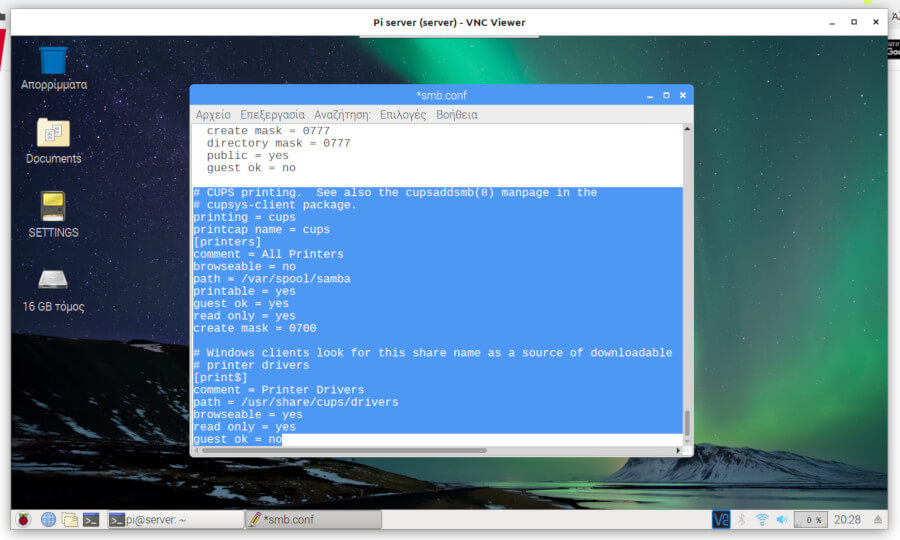Click the line 'comment = Printer Drivers'
900x540 pixels.
point(279,390)
